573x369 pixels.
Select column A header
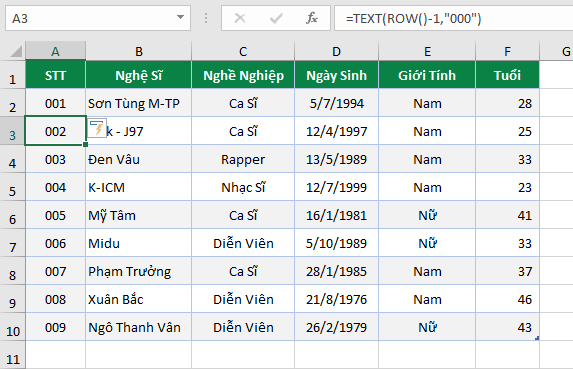click(56, 52)
